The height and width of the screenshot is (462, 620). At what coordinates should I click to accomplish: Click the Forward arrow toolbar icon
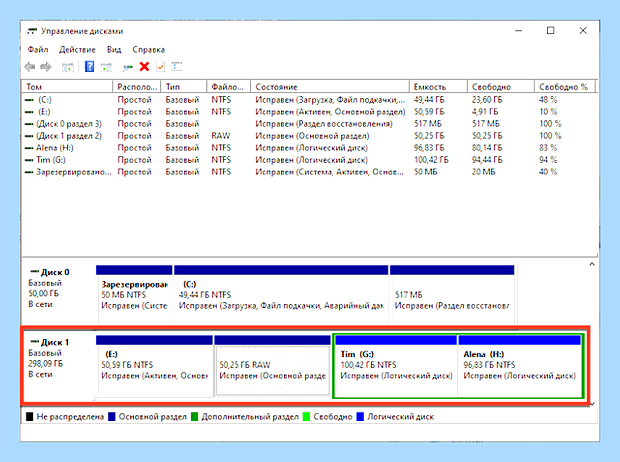click(x=46, y=67)
